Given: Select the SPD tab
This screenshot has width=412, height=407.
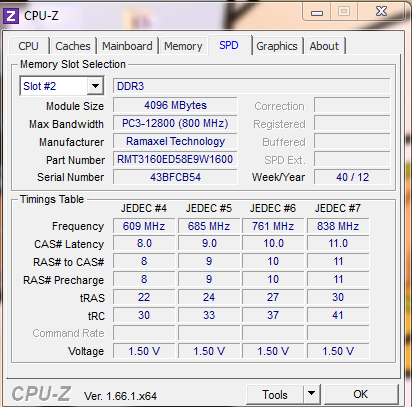Looking at the screenshot, I should [229, 45].
